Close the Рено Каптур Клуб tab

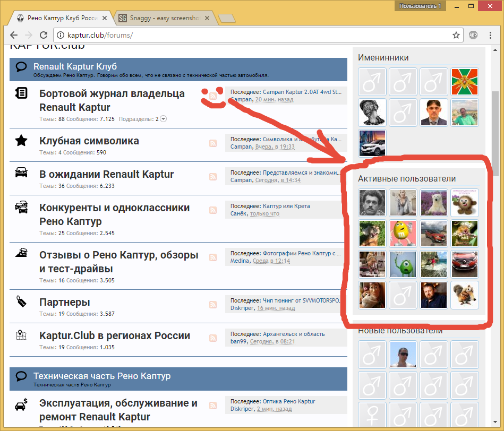(x=105, y=18)
